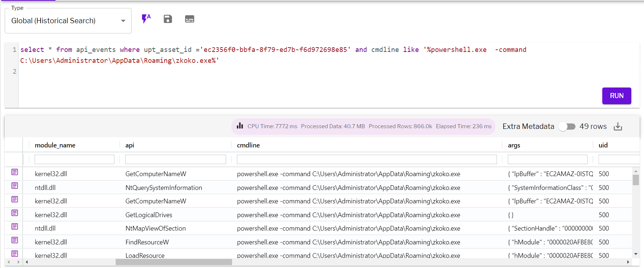Click the vertical scrollbar down arrow

(636, 254)
